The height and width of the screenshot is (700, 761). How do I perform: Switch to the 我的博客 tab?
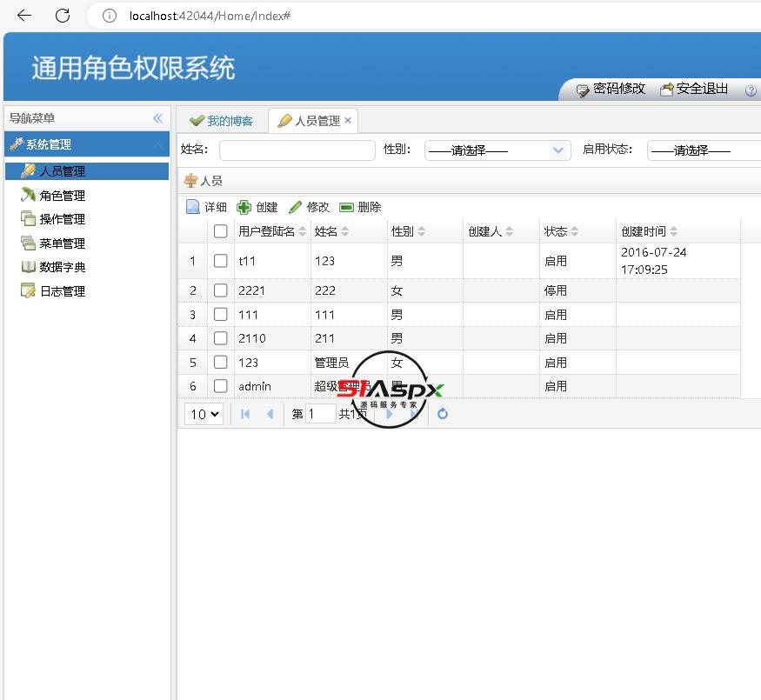222,121
